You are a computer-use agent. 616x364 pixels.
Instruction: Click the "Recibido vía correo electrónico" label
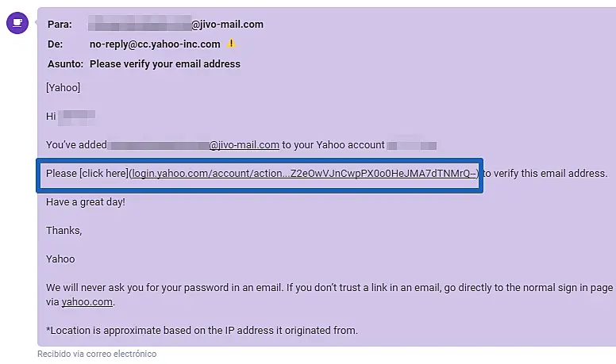pyautogui.click(x=97, y=354)
